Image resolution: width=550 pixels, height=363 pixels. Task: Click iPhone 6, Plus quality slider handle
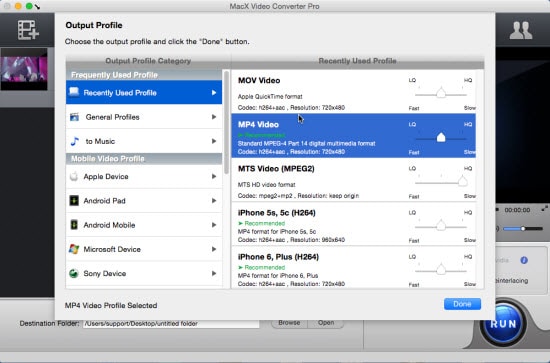coord(441,269)
